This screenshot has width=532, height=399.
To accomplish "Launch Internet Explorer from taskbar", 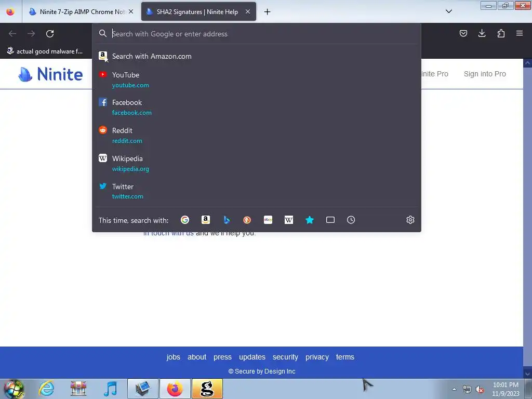I will click(x=46, y=389).
